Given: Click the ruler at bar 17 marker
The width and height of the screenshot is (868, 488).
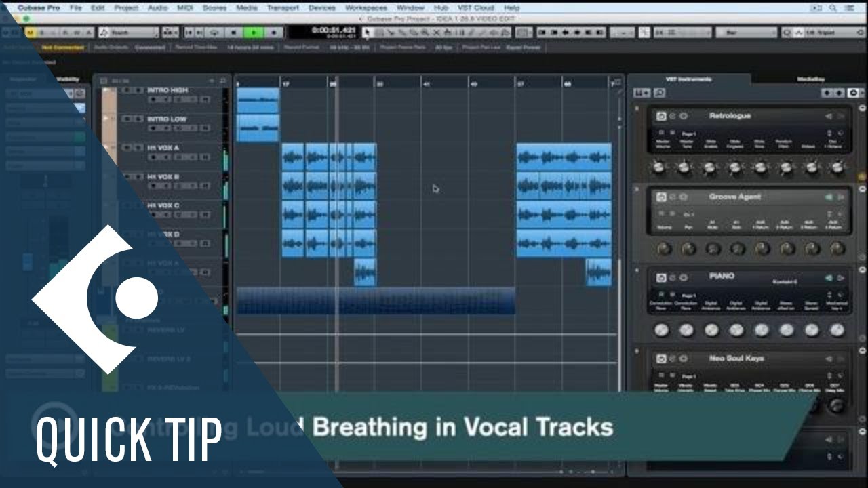Looking at the screenshot, I should (x=286, y=84).
